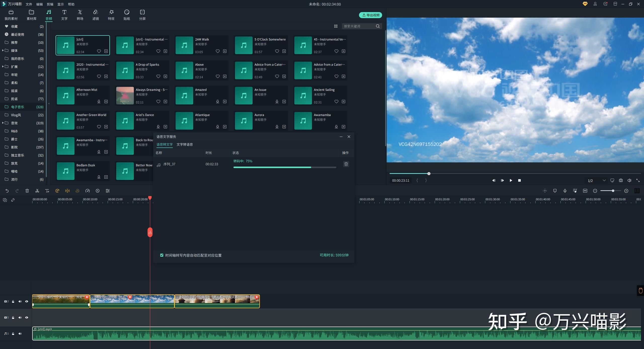Expand the 音效 category arrow

(x=3, y=123)
